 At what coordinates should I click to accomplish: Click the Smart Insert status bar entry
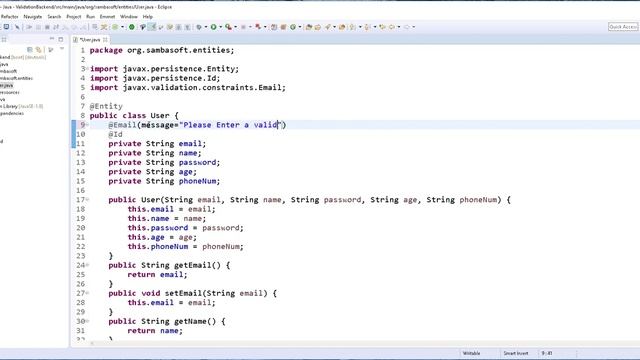point(516,353)
